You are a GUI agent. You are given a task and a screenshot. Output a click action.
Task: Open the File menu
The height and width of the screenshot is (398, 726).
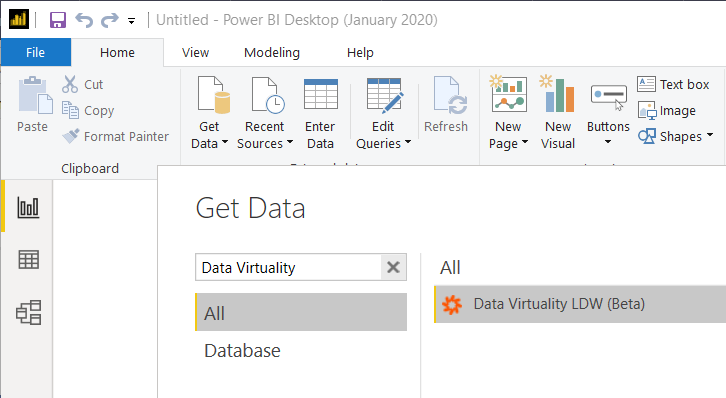[x=36, y=52]
